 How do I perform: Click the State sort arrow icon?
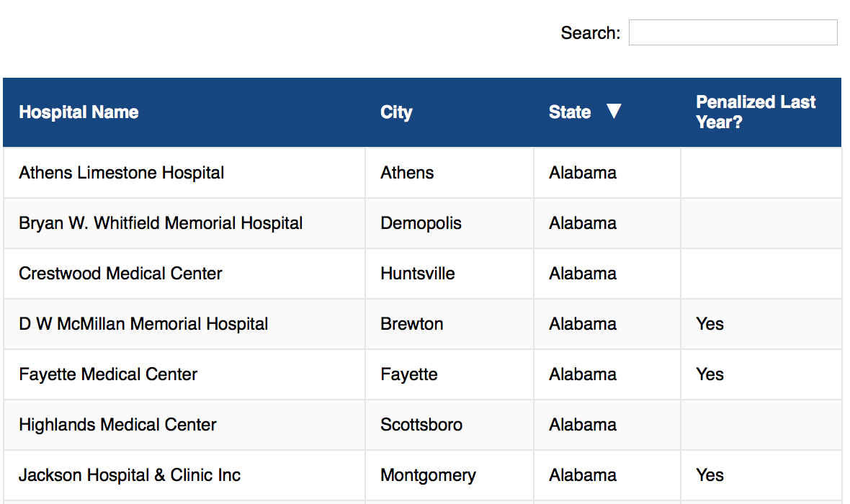[x=613, y=112]
